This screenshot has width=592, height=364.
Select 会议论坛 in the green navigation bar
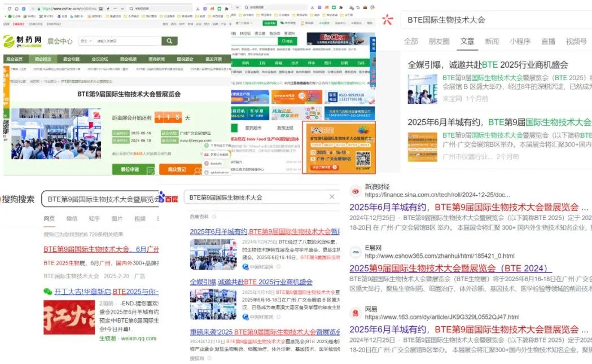pos(100,59)
